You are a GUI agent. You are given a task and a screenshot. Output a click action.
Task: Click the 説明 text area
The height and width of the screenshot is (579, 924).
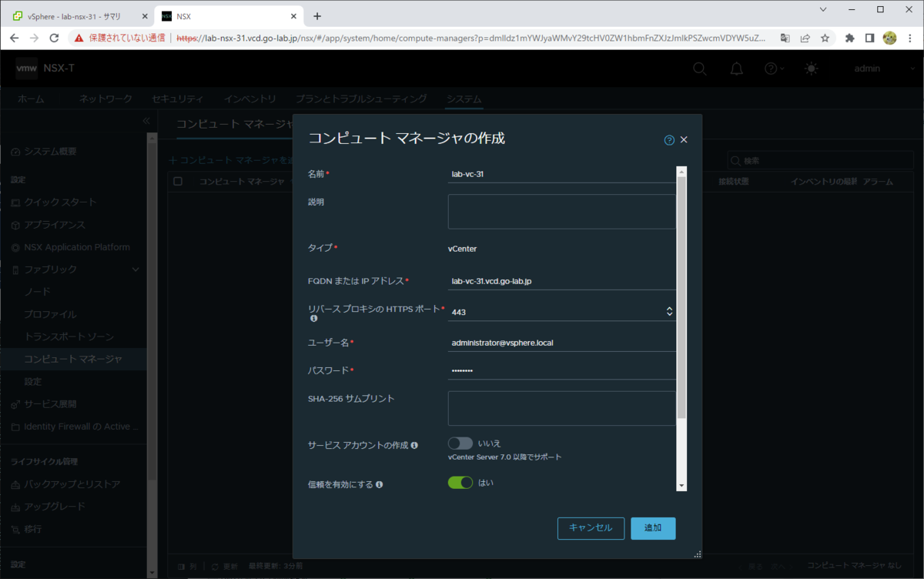point(561,212)
